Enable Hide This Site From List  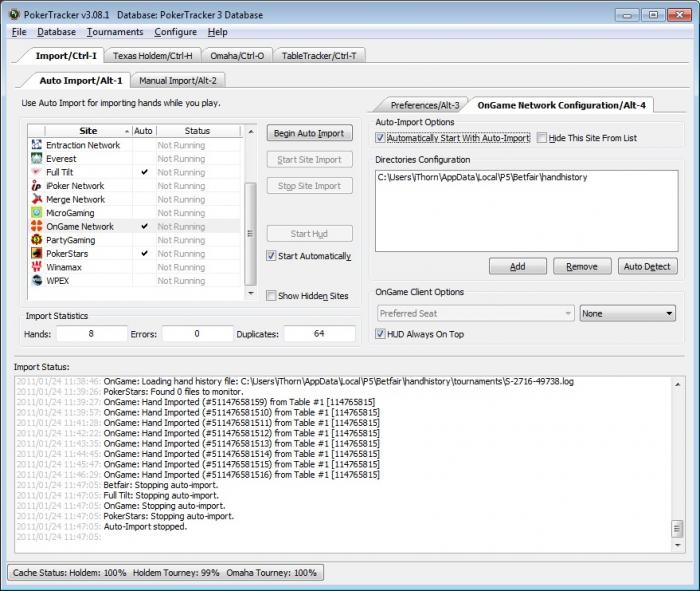pyautogui.click(x=542, y=138)
